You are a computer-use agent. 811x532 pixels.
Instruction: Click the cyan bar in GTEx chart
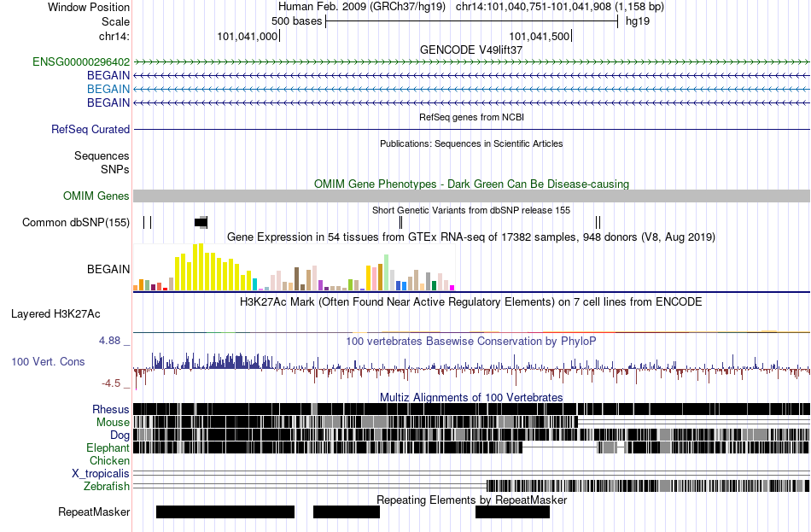(x=254, y=284)
